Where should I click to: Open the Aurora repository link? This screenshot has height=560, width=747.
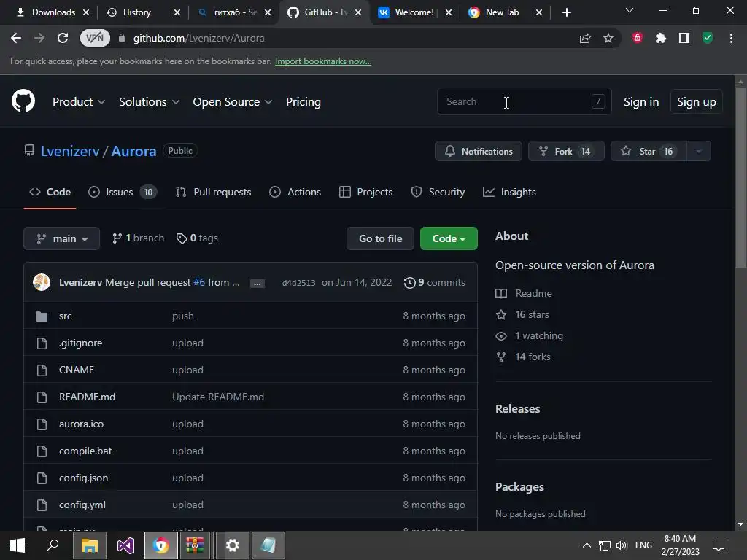tap(134, 151)
